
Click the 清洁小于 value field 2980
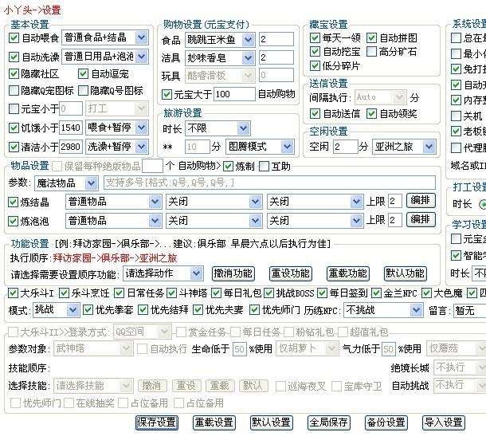71,147
